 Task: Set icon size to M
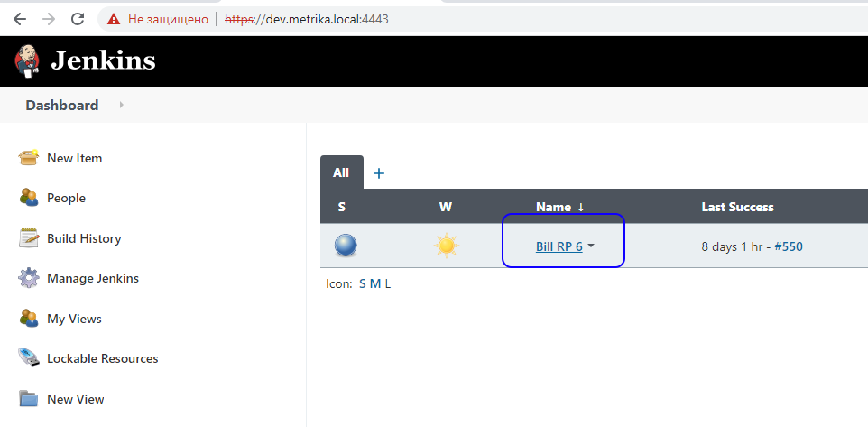375,284
